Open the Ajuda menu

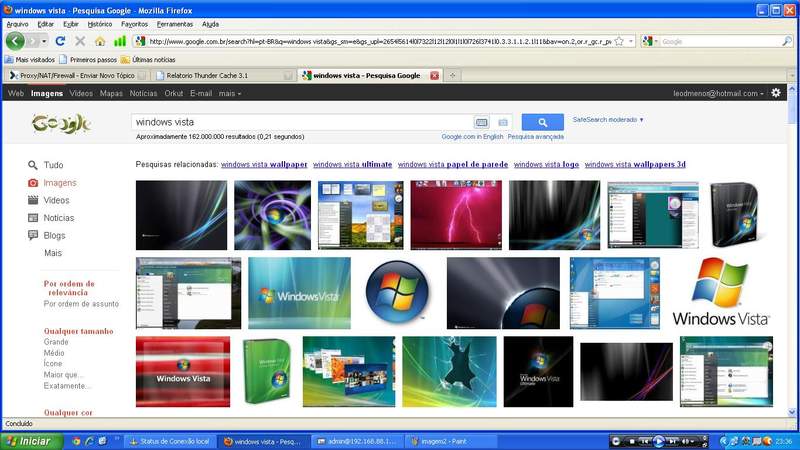coord(210,24)
